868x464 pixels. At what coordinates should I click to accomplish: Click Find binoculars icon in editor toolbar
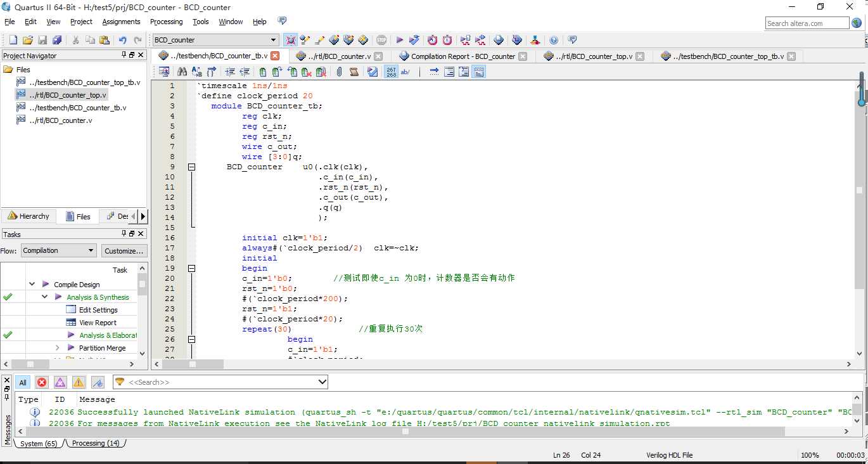click(182, 72)
